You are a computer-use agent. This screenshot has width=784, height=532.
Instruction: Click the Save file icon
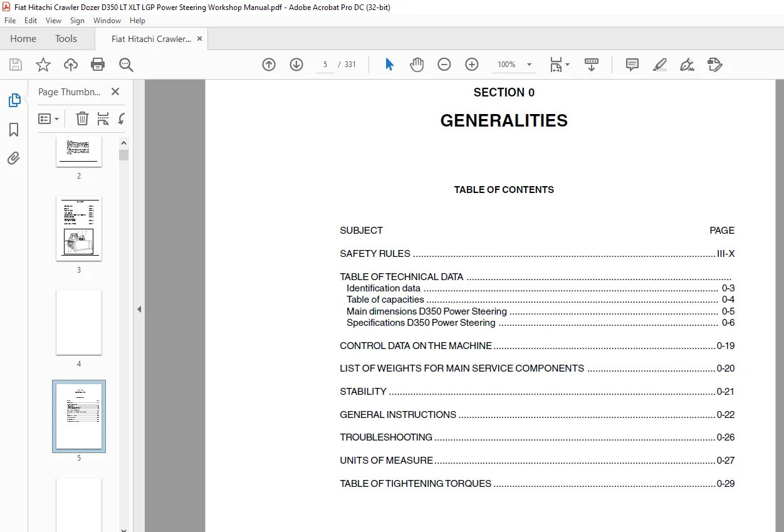coord(16,65)
